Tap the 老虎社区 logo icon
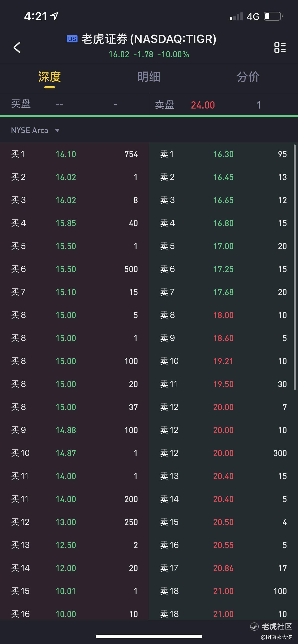The width and height of the screenshot is (298, 644). coord(254,626)
